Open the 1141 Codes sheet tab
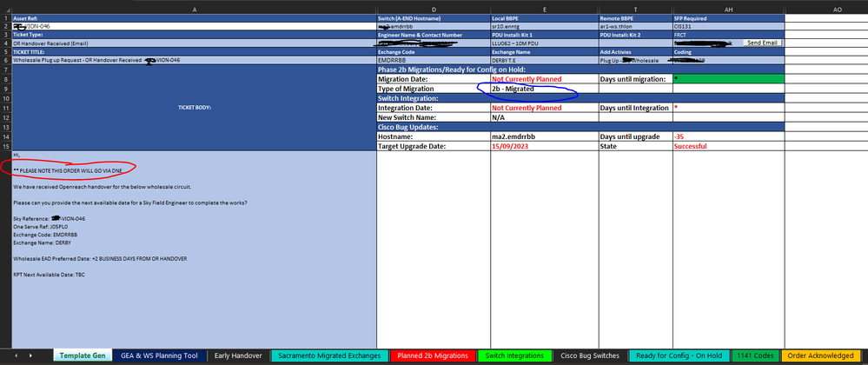The height and width of the screenshot is (365, 868). click(x=755, y=355)
